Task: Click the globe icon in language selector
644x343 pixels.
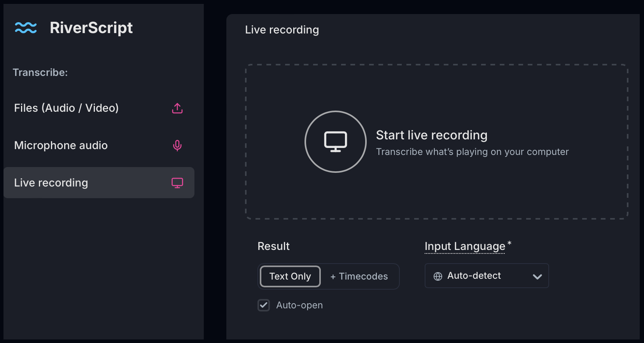Action: click(438, 276)
